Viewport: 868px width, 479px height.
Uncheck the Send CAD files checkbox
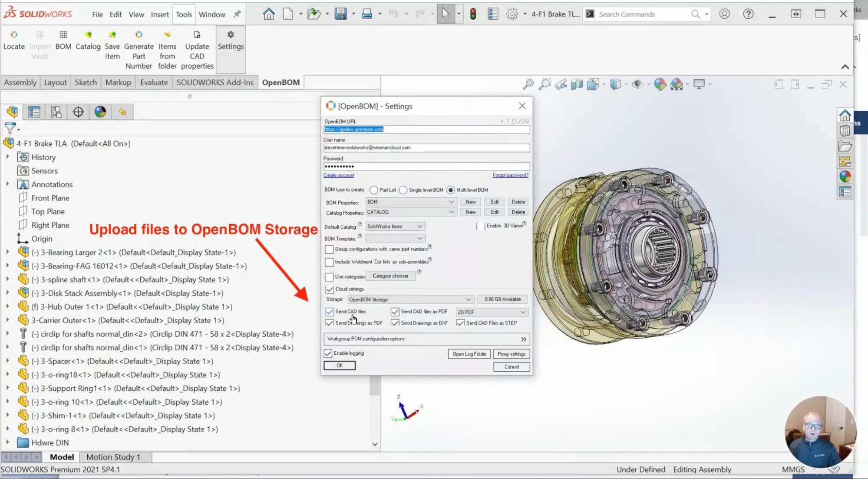(x=330, y=312)
